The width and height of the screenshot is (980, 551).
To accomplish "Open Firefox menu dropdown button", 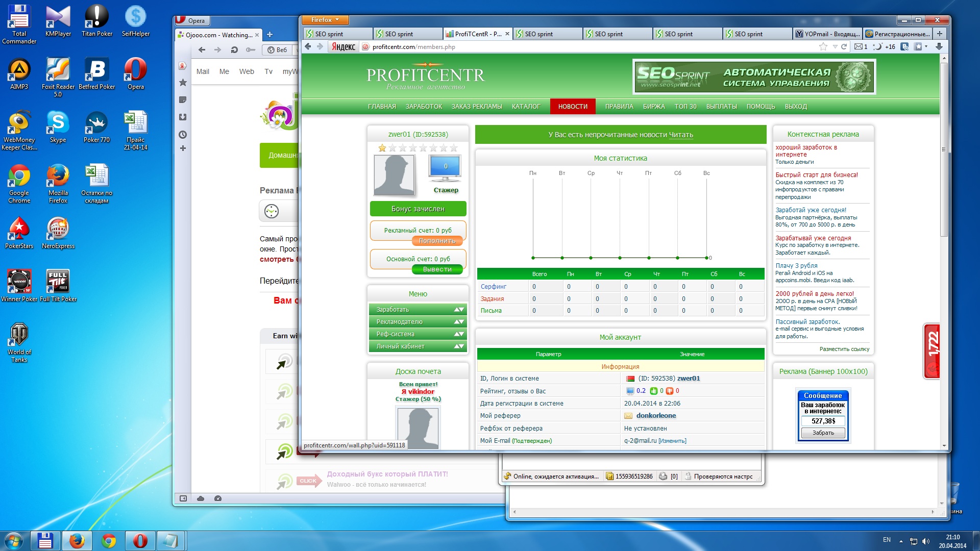I will (325, 20).
